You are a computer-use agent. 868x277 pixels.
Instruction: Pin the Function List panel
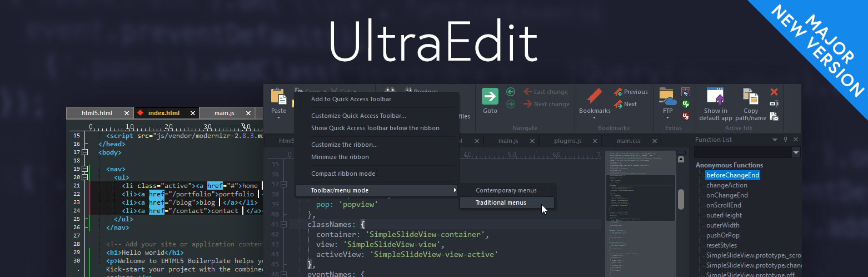tap(785, 140)
